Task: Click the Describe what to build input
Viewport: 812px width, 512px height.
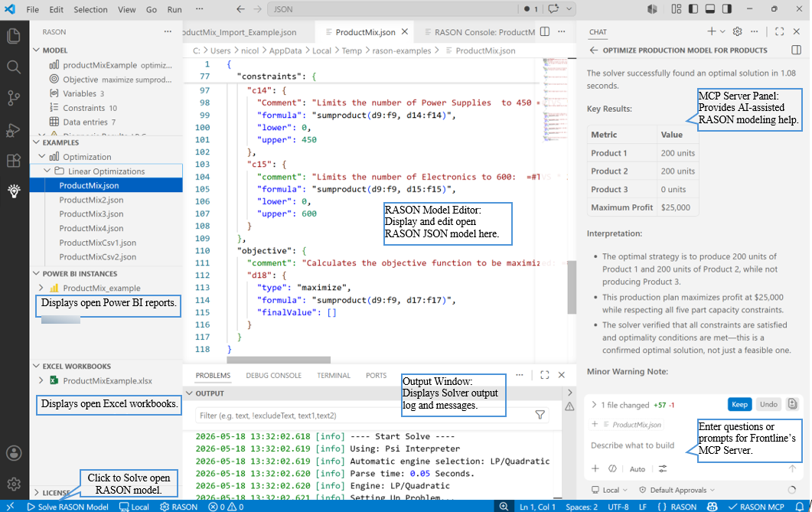Action: pos(632,445)
